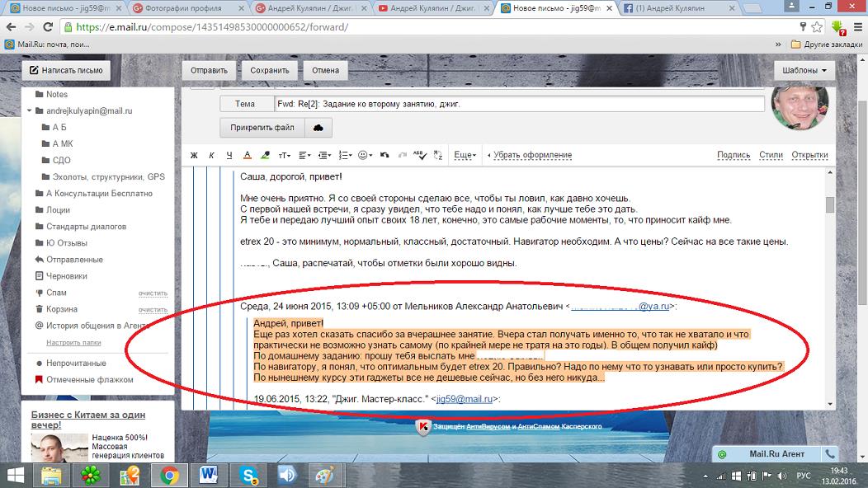Collapse the andrejkulyapin@mail.ru folder
The height and width of the screenshot is (488, 868).
coord(30,110)
